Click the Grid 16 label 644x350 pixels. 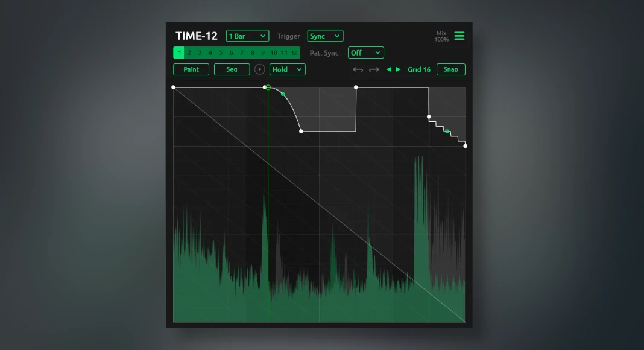click(419, 69)
